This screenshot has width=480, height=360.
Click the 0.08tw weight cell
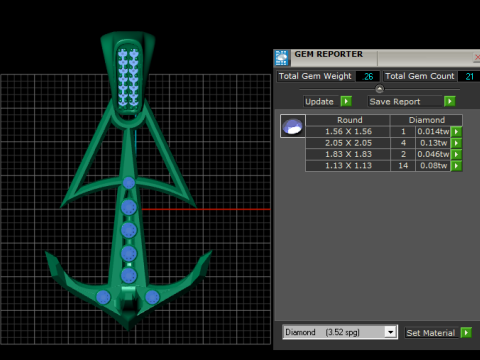(x=433, y=166)
